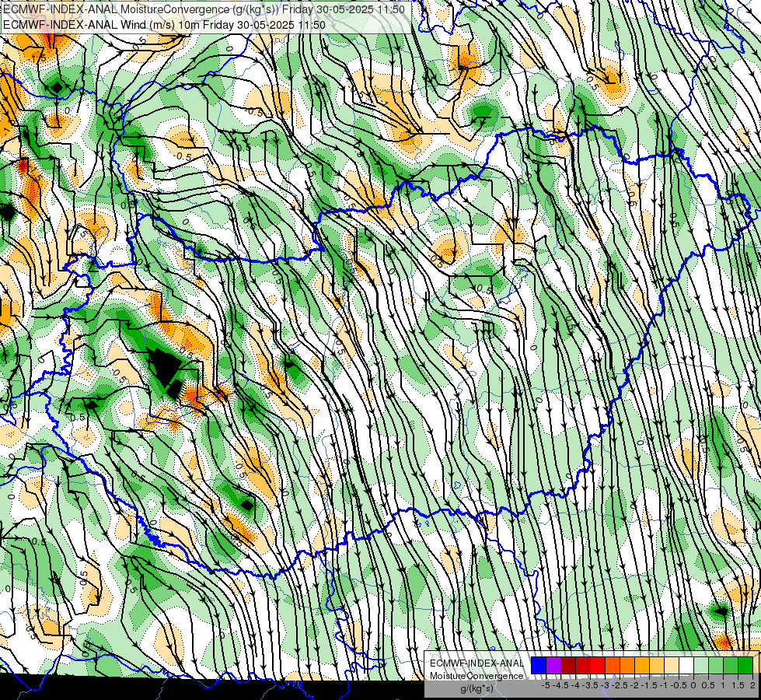The height and width of the screenshot is (700, 761).
Task: Click the g/(kg*s) unit label in legend
Action: tap(477, 688)
